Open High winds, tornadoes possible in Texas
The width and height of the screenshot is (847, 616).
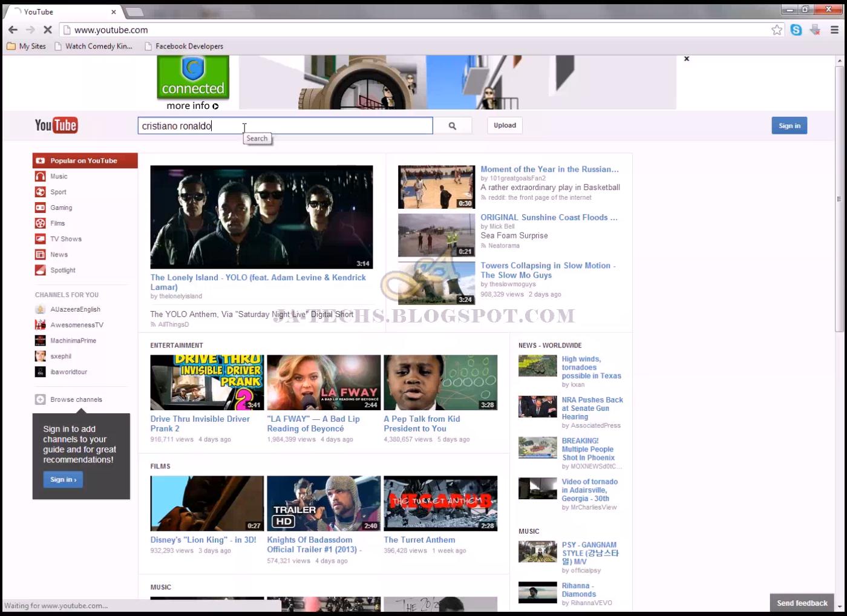[591, 367]
